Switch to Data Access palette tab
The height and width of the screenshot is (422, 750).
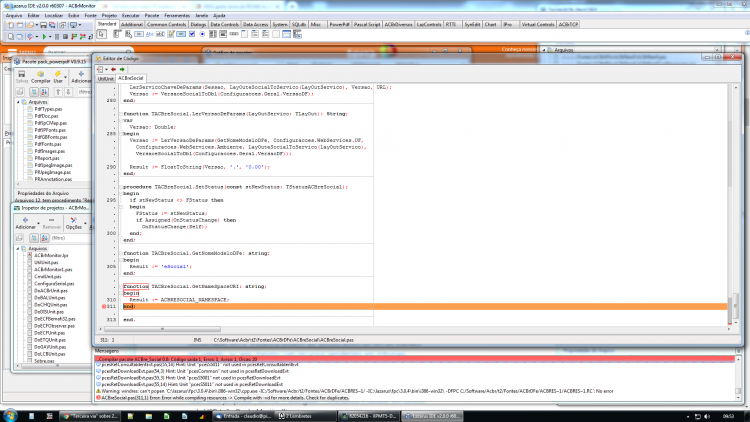point(255,24)
